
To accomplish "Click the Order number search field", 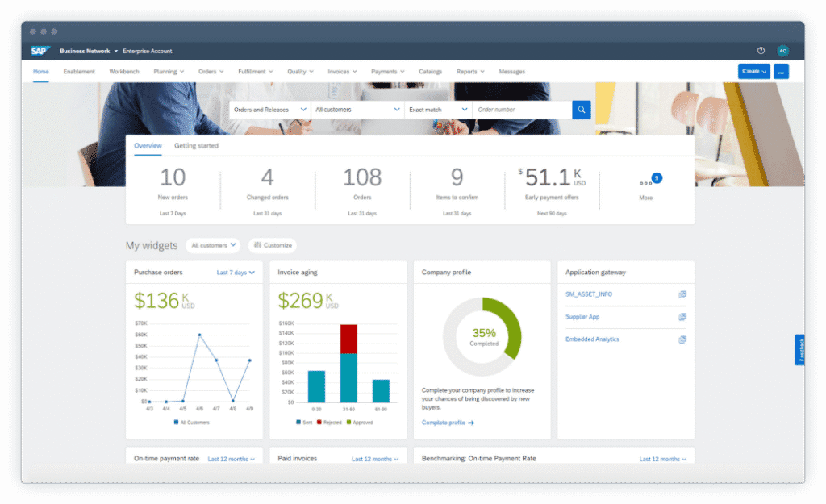I will (522, 110).
